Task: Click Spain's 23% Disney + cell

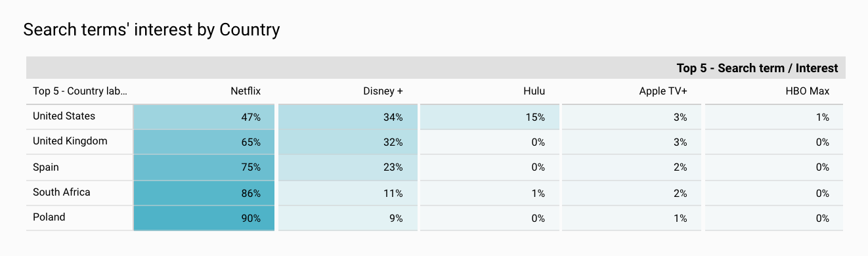Action: click(347, 167)
